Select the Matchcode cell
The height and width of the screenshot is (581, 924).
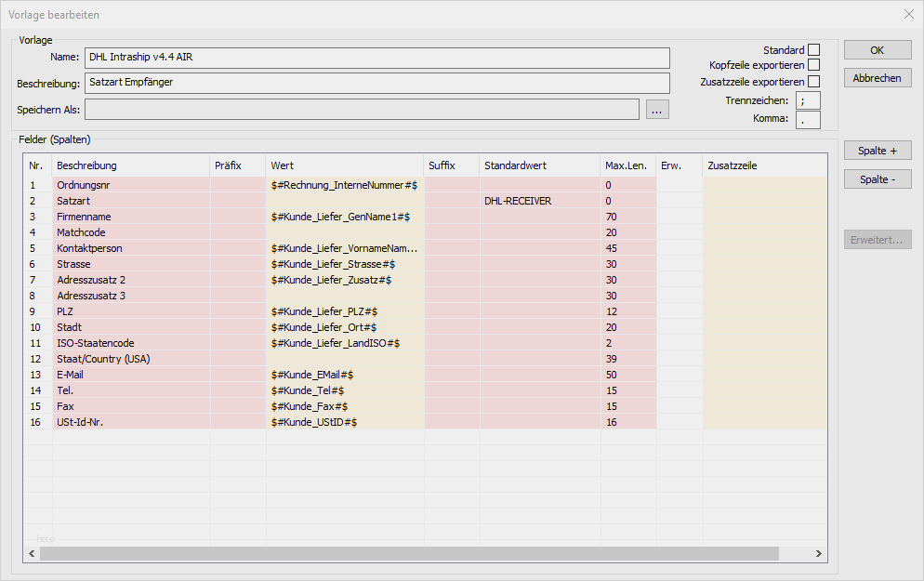click(x=131, y=232)
